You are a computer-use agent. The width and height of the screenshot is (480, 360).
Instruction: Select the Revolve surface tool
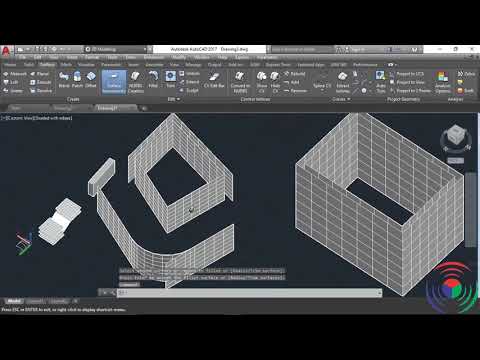point(41,91)
